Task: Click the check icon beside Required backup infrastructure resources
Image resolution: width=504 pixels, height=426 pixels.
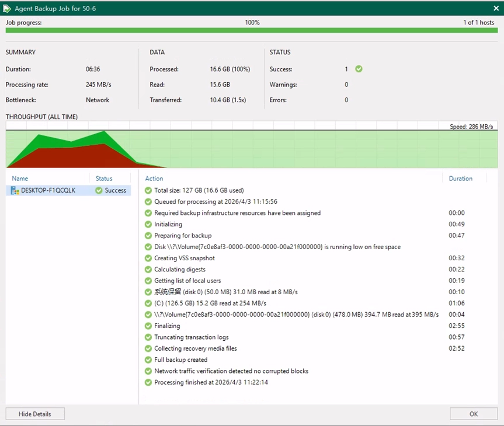Action: [x=148, y=213]
